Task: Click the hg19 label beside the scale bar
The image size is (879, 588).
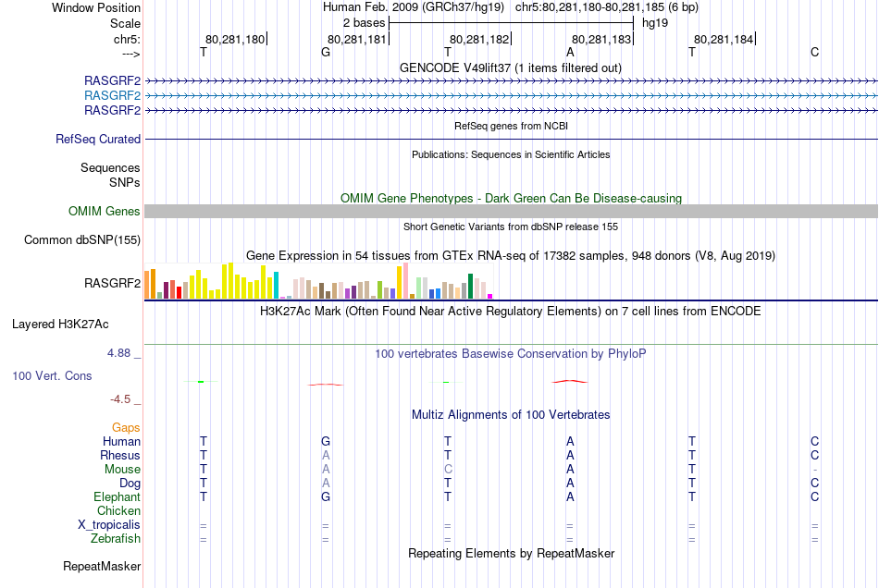Action: coord(655,23)
